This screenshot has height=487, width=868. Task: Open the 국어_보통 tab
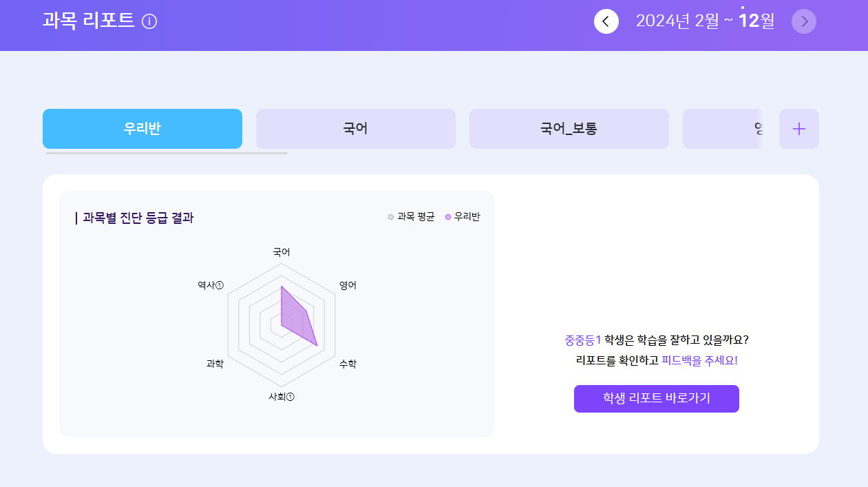tap(569, 129)
